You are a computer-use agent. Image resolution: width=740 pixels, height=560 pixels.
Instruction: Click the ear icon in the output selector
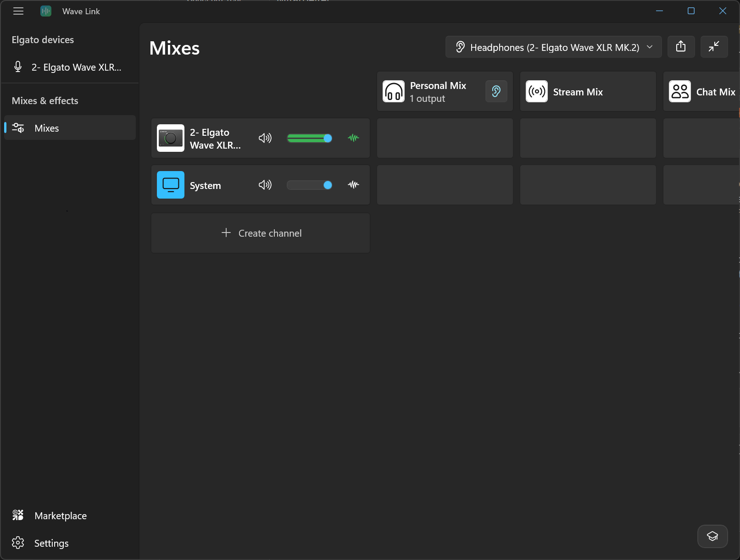(x=460, y=47)
